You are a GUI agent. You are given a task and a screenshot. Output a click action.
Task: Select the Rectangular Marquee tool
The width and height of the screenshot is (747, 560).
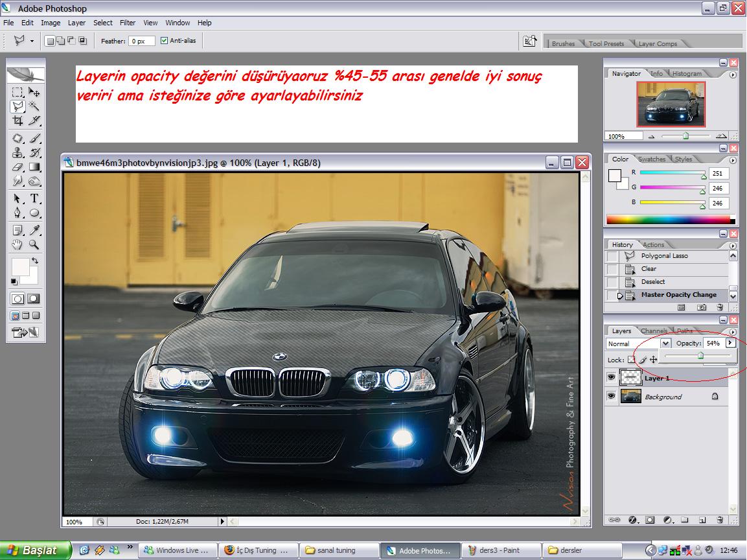coord(17,92)
